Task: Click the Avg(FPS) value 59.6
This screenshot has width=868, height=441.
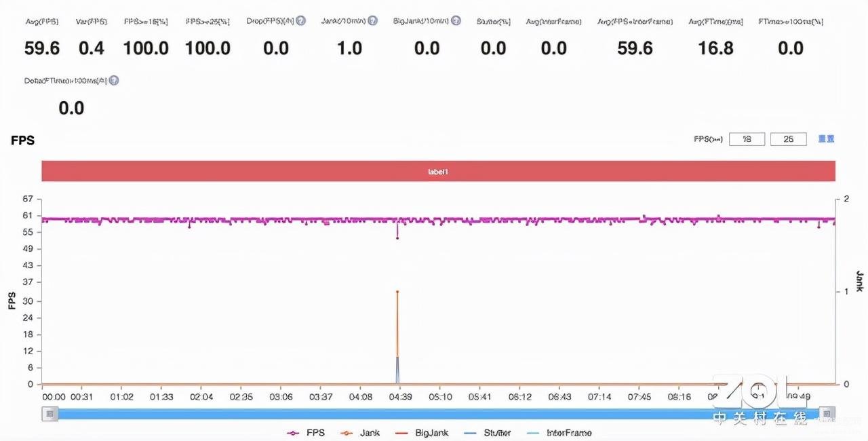Action: [x=42, y=48]
